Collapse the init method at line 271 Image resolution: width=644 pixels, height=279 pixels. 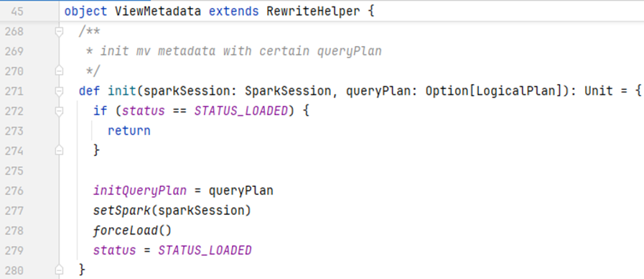[60, 91]
